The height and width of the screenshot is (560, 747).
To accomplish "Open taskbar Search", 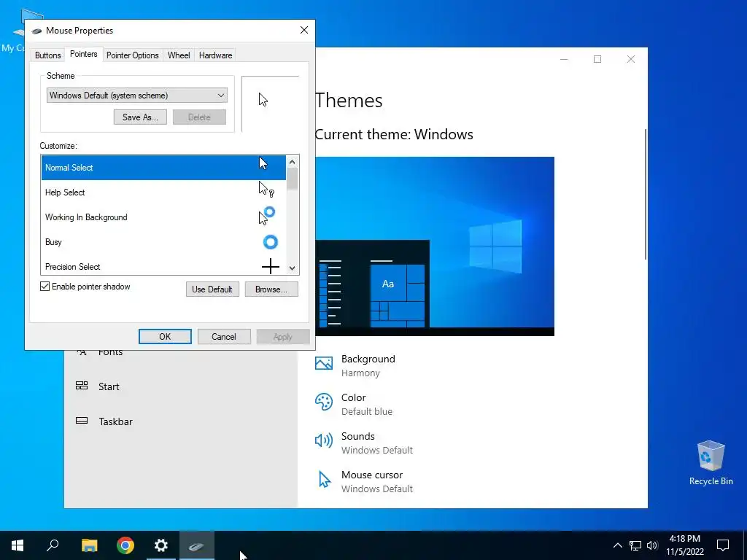I will [53, 545].
